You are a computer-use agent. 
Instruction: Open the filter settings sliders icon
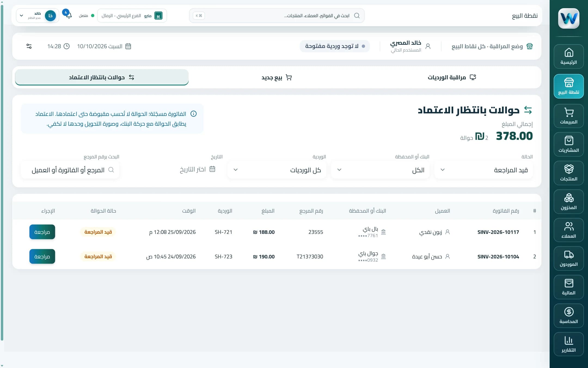click(29, 46)
